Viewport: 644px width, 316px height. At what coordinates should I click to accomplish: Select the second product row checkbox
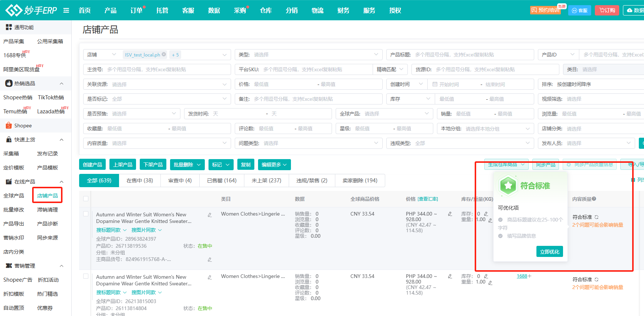click(86, 276)
